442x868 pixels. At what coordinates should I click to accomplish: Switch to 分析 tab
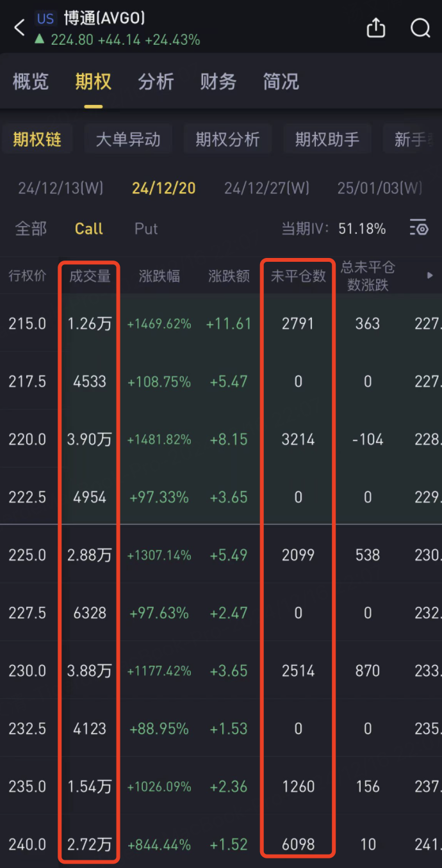tap(156, 82)
